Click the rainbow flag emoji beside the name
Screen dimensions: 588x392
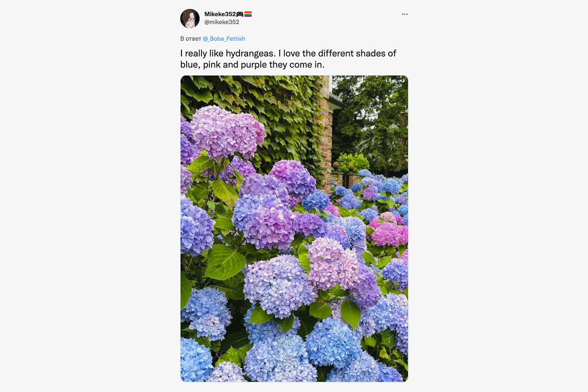pyautogui.click(x=248, y=14)
